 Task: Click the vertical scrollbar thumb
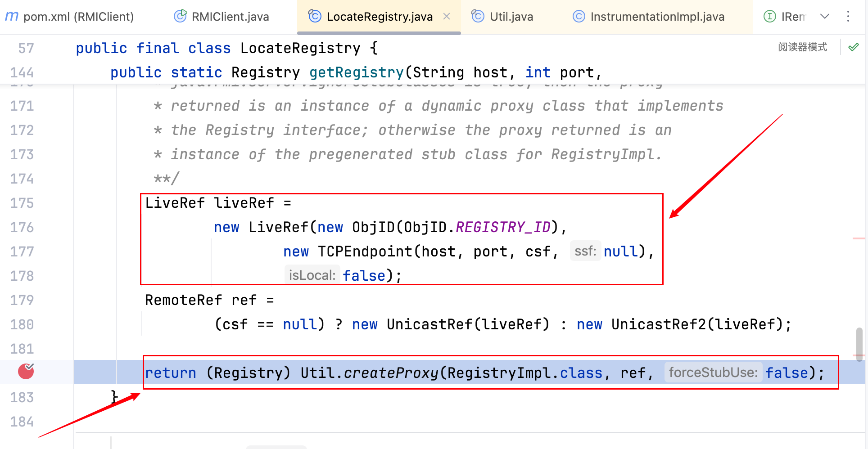[859, 344]
